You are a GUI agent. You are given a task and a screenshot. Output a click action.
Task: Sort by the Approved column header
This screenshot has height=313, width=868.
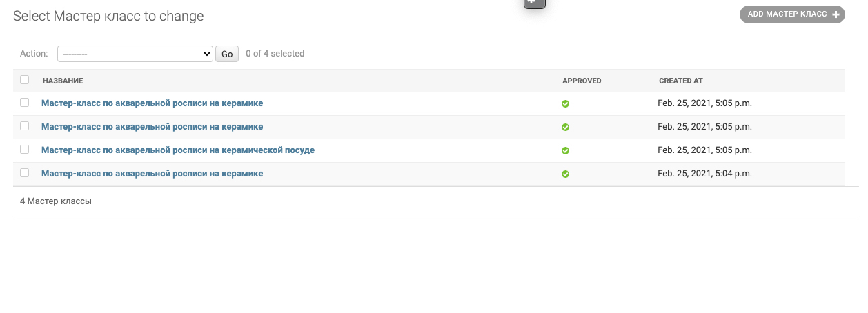pos(582,81)
